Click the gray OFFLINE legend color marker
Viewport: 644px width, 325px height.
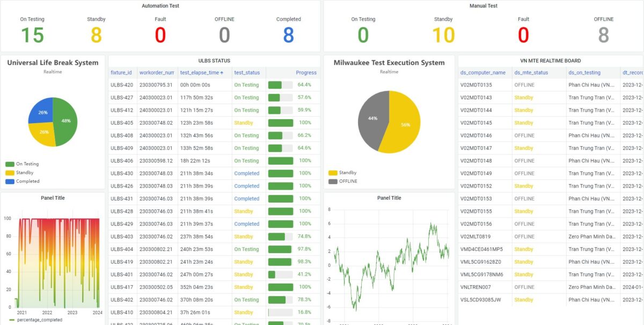point(333,182)
